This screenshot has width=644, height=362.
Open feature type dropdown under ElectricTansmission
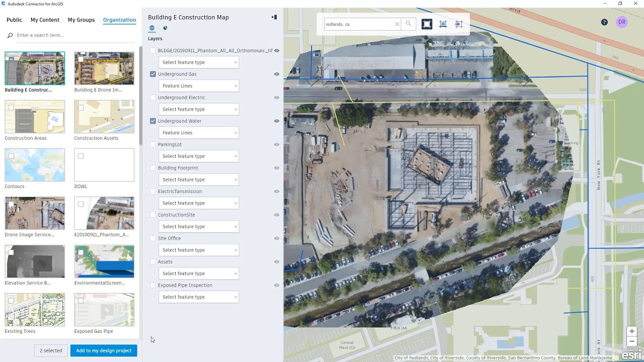(x=199, y=203)
